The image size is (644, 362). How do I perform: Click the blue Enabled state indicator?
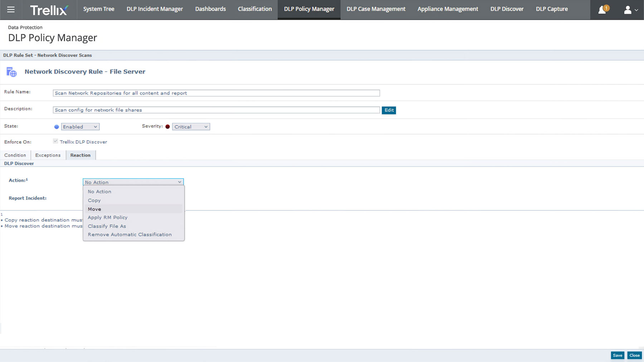(x=57, y=127)
